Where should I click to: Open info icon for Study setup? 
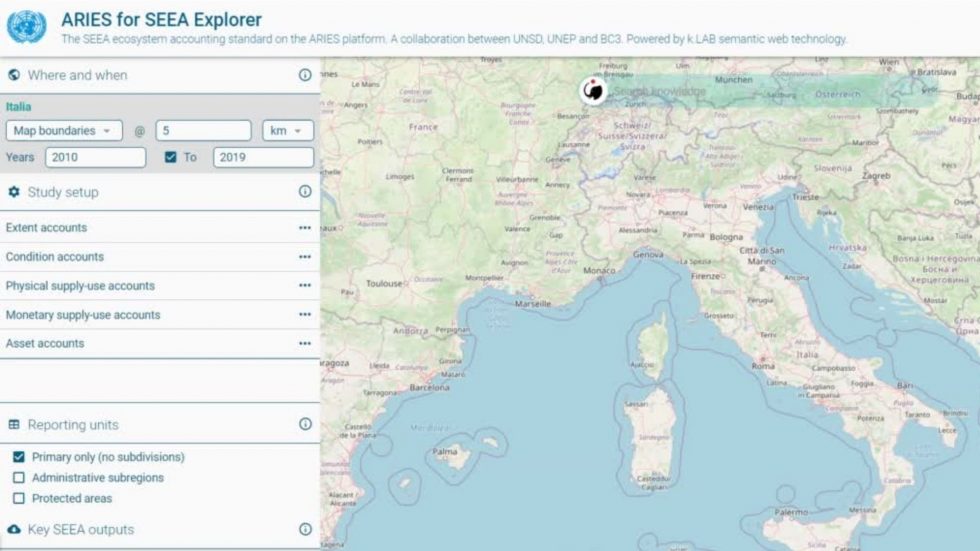pyautogui.click(x=305, y=192)
